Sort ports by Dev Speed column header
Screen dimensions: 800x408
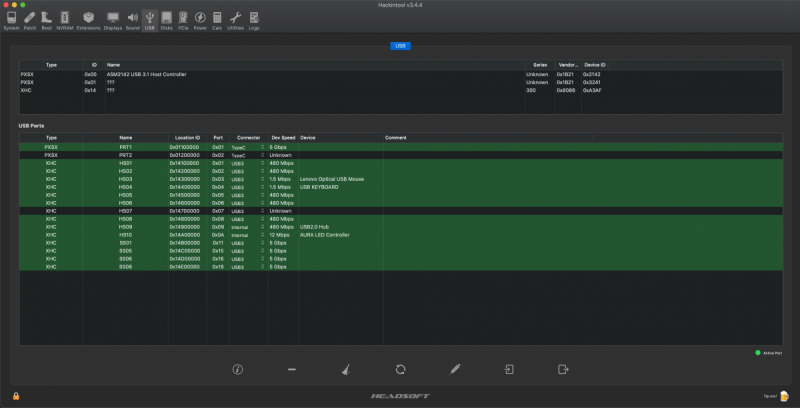pos(283,137)
